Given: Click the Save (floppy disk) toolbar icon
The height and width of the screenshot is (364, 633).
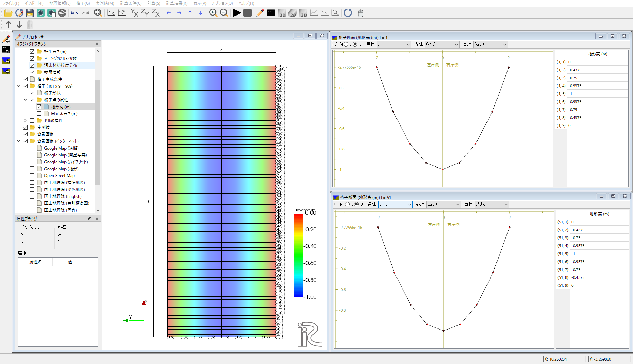Looking at the screenshot, I should click(x=30, y=13).
